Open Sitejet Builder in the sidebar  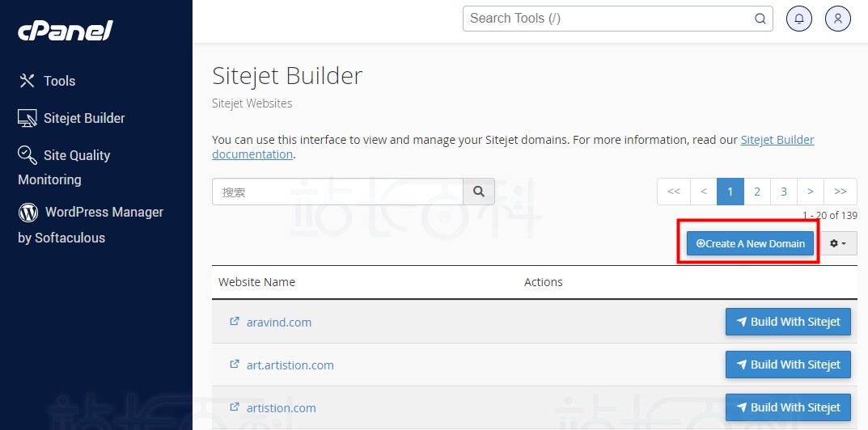coord(71,118)
